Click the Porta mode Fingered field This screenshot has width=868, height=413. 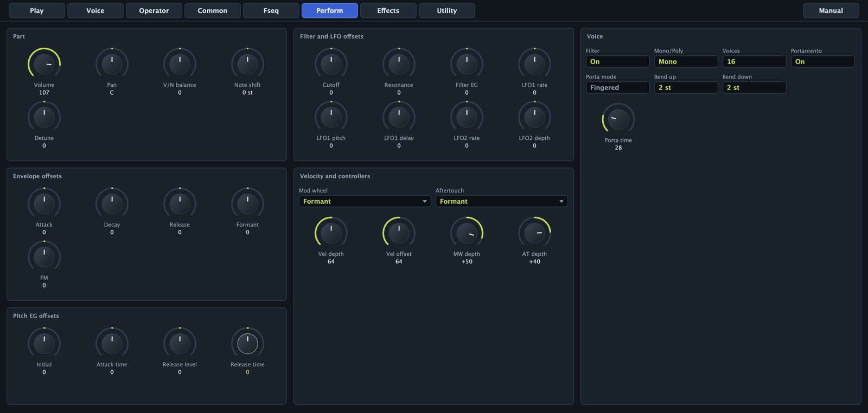point(617,88)
